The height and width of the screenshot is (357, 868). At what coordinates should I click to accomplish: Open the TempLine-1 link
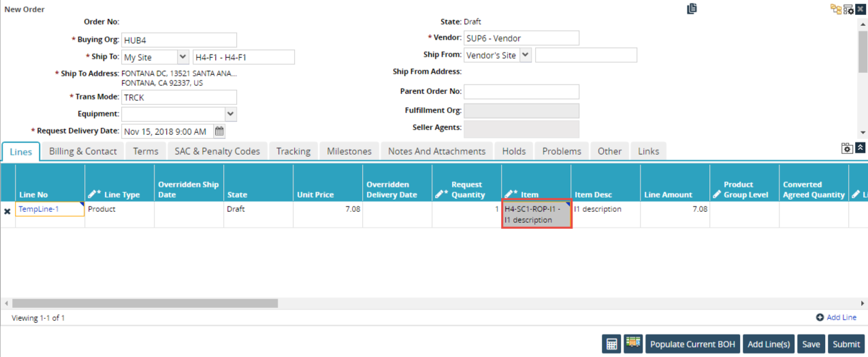point(39,209)
